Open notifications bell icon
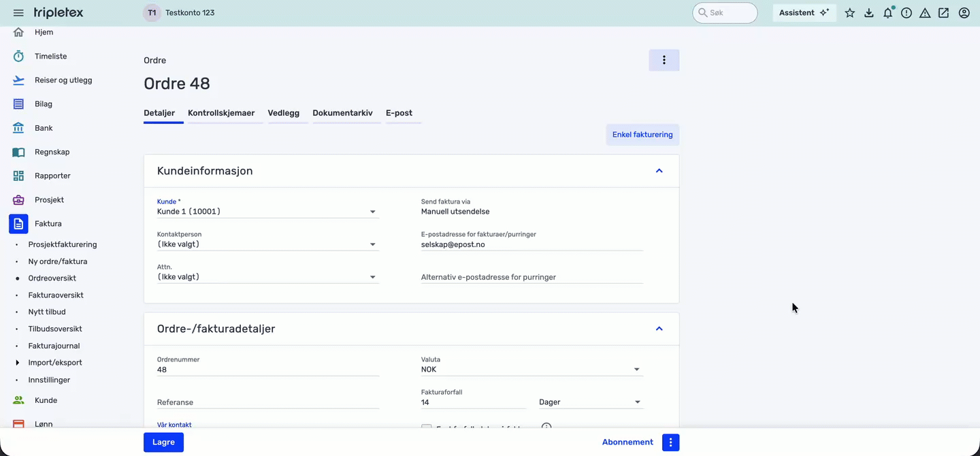The image size is (980, 456). (x=887, y=13)
